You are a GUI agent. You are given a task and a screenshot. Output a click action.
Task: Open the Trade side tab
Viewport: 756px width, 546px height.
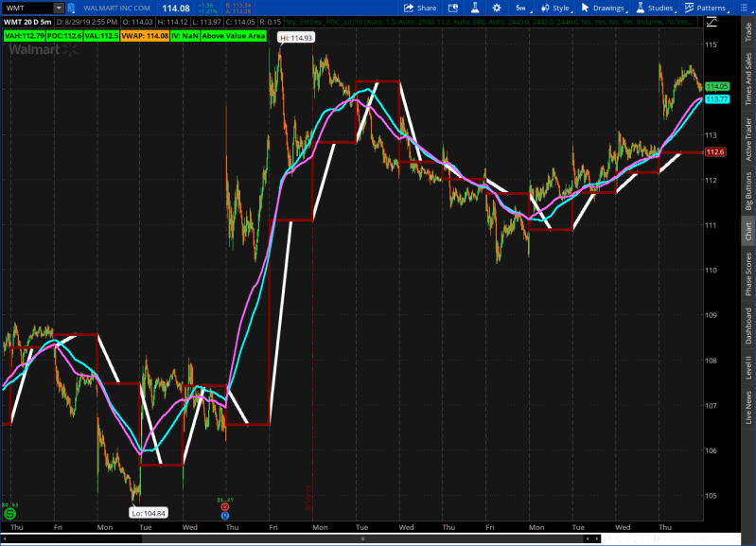pyautogui.click(x=747, y=32)
